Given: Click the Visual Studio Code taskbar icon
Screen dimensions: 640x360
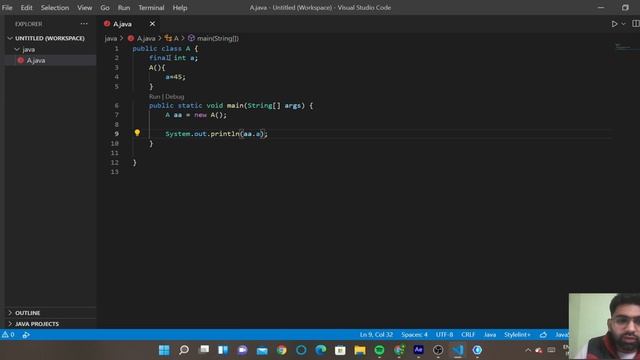Looking at the screenshot, I should (458, 350).
